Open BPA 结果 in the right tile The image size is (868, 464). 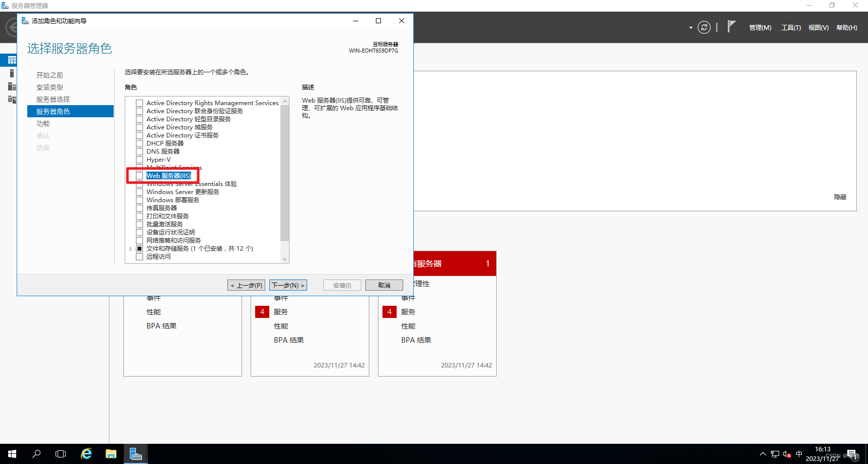click(416, 340)
